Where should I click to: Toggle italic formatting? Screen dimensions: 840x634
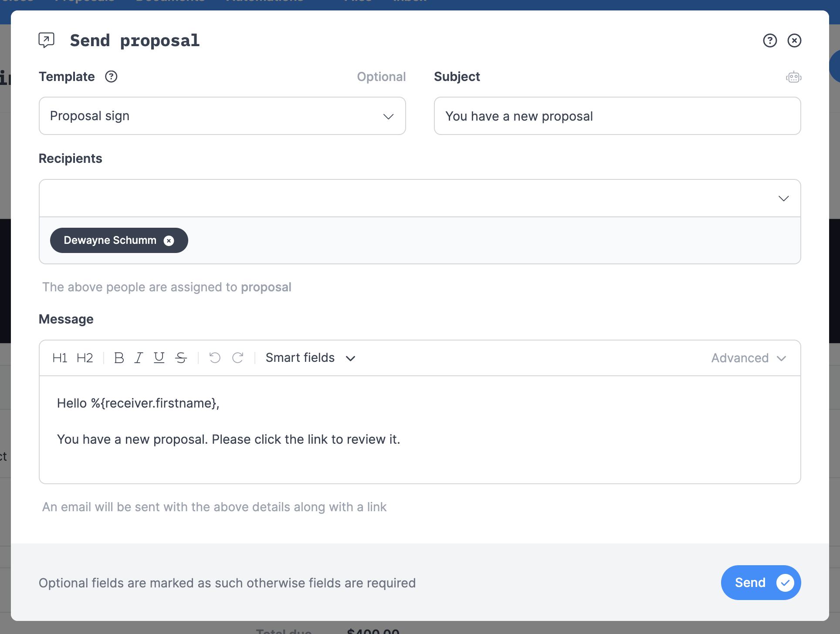[138, 357]
